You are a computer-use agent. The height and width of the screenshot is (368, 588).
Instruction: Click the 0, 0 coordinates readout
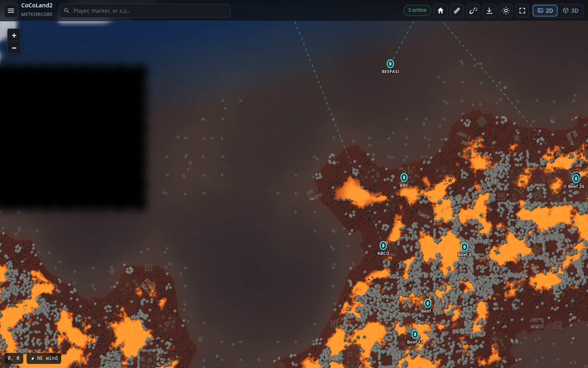13,358
